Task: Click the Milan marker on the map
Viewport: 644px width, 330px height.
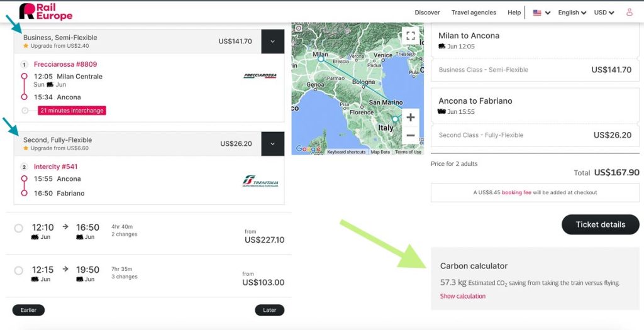Action: point(321,59)
